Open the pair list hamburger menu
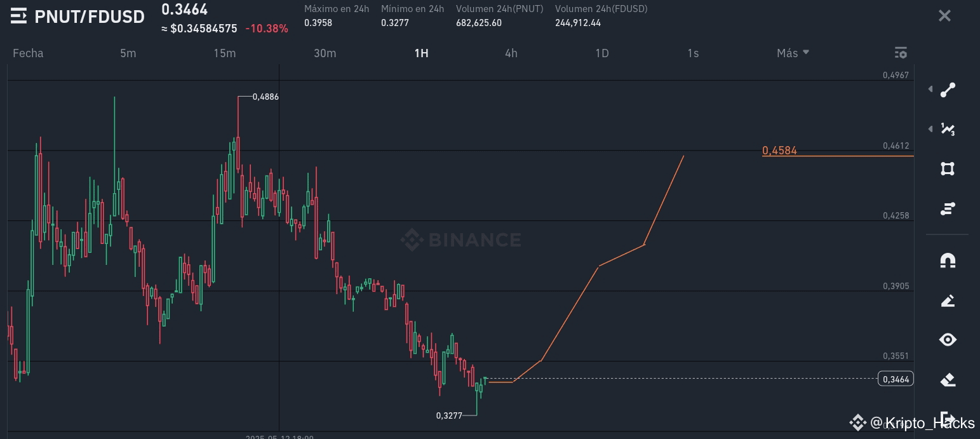This screenshot has width=980, height=439. (x=18, y=16)
